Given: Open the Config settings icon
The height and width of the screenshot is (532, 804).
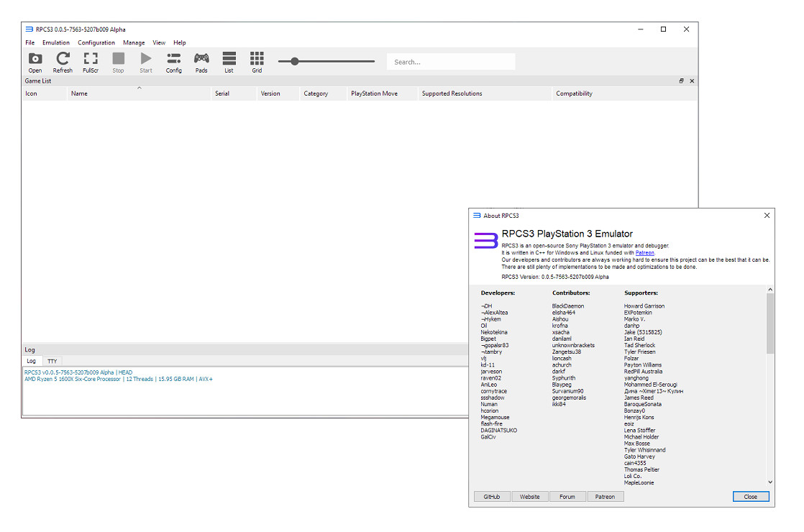Looking at the screenshot, I should (x=174, y=62).
